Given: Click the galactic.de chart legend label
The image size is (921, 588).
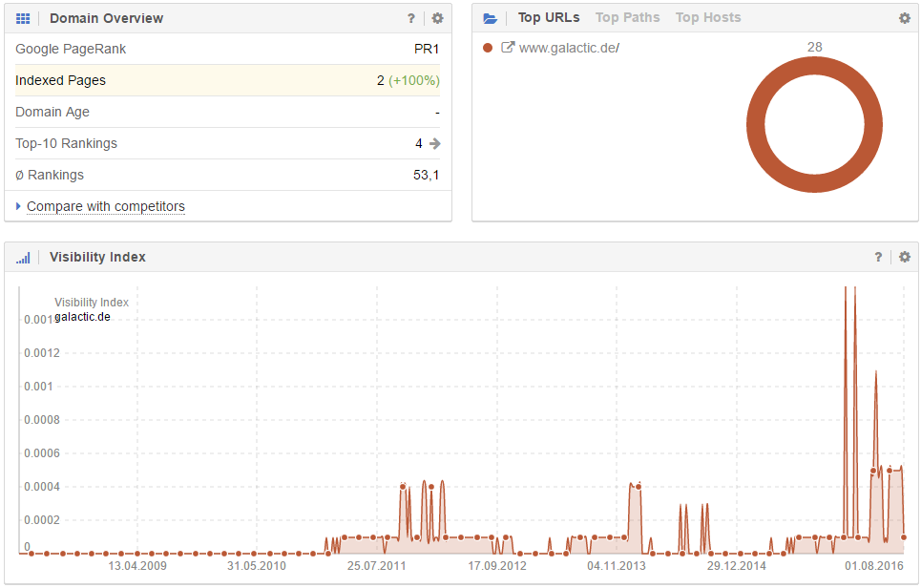Looking at the screenshot, I should pos(82,317).
